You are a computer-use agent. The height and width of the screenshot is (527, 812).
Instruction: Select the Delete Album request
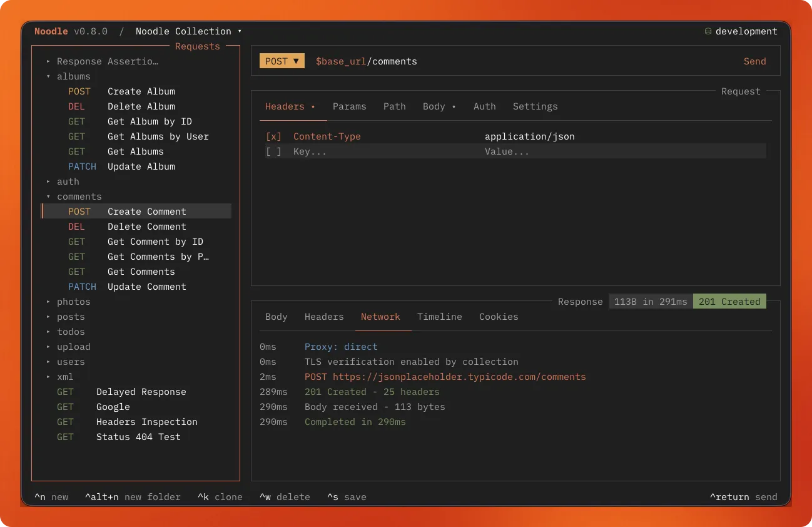[136, 106]
